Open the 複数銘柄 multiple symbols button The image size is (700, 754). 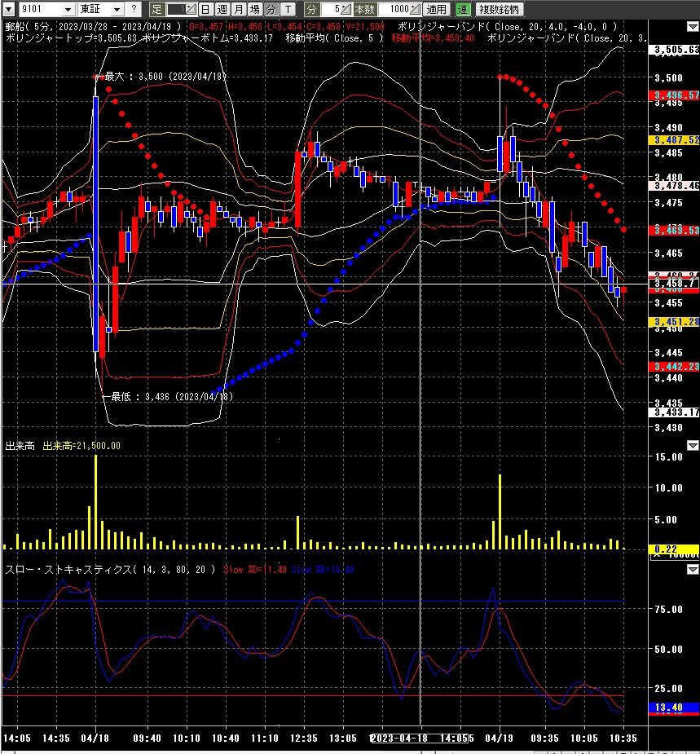[x=499, y=9]
